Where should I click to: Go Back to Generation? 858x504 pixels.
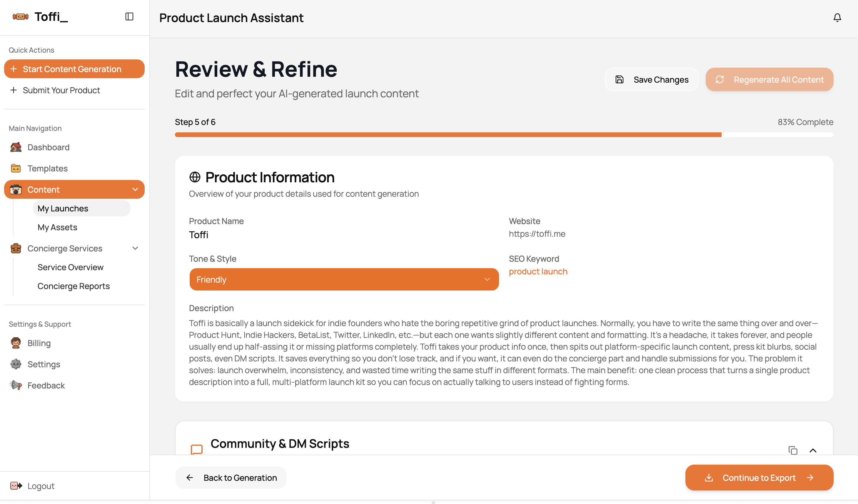(x=231, y=478)
